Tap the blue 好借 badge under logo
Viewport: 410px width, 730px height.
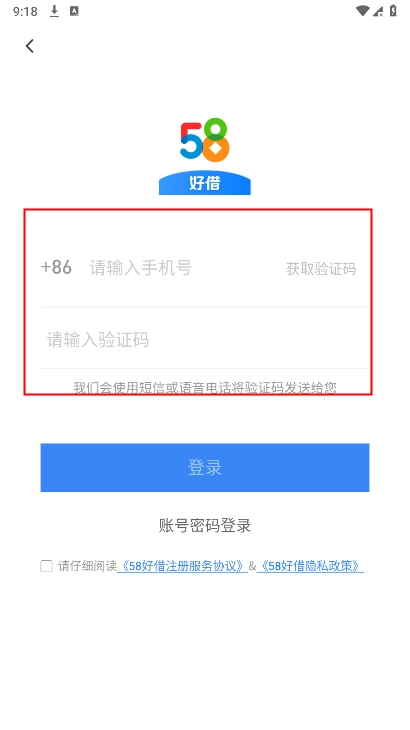point(205,182)
